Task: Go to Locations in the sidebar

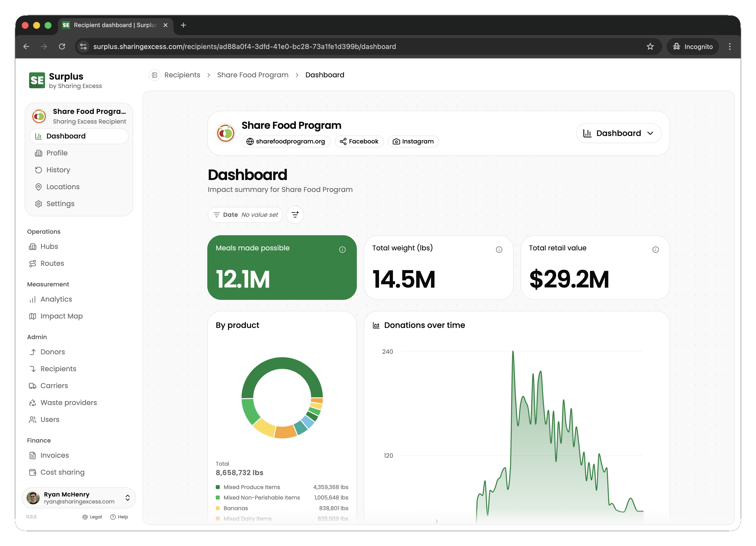Action: (79, 187)
